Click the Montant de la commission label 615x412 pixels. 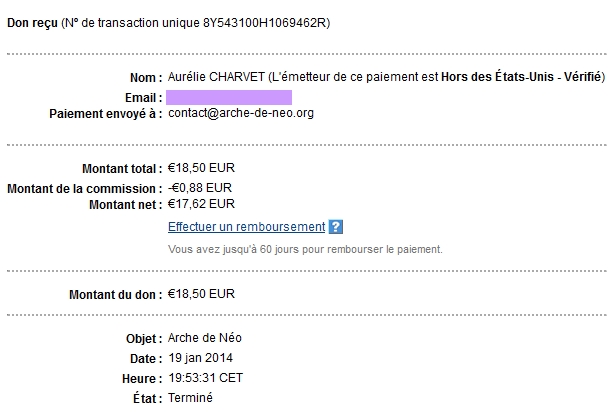(85, 189)
